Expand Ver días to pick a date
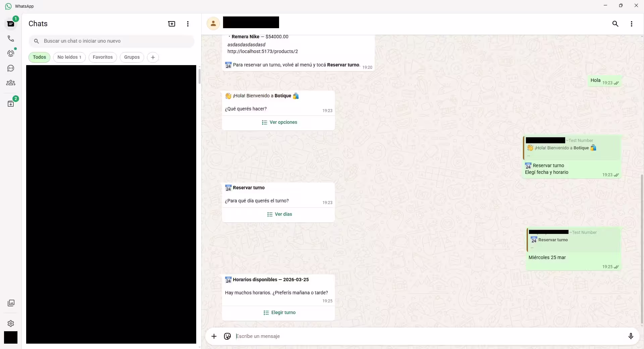644x349 pixels. (279, 214)
